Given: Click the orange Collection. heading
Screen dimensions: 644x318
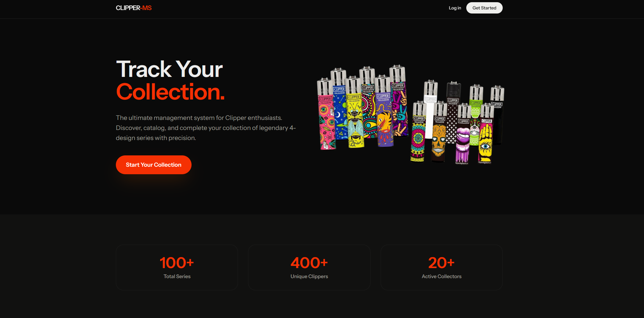Looking at the screenshot, I should click(170, 92).
